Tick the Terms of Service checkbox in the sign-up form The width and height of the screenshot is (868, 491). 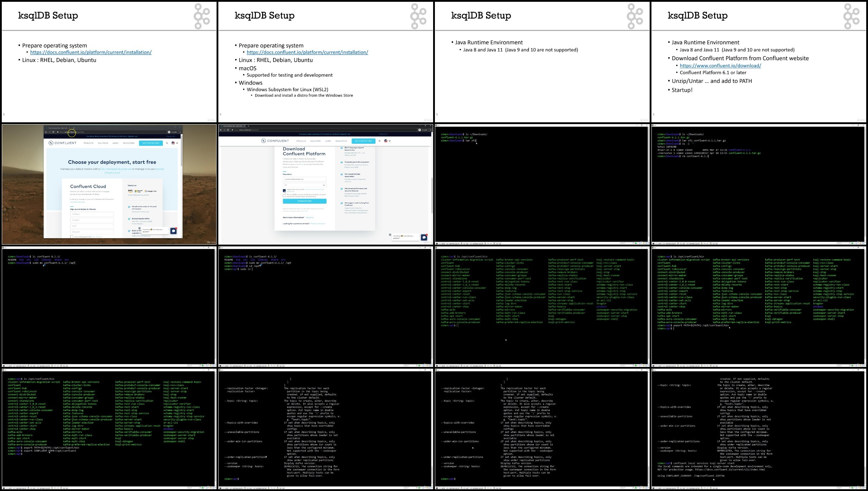point(72,237)
